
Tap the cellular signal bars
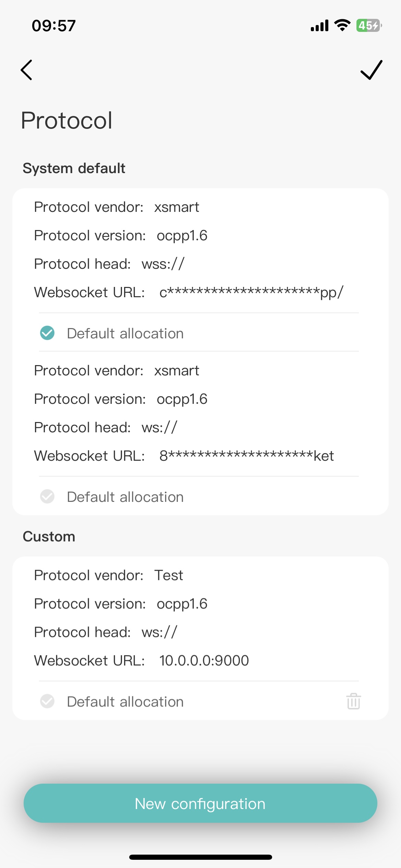click(x=319, y=26)
